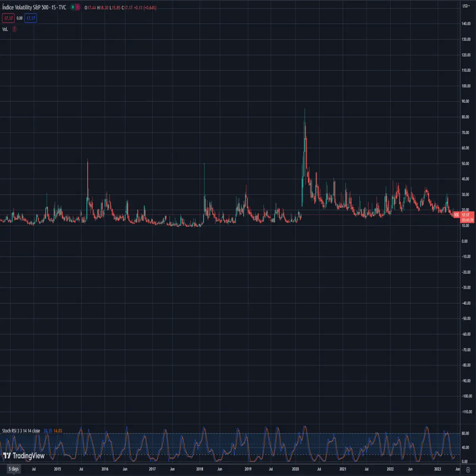Image resolution: width=476 pixels, height=476 pixels.
Task: Click the Vol. indicator label
Action: pyautogui.click(x=5, y=29)
